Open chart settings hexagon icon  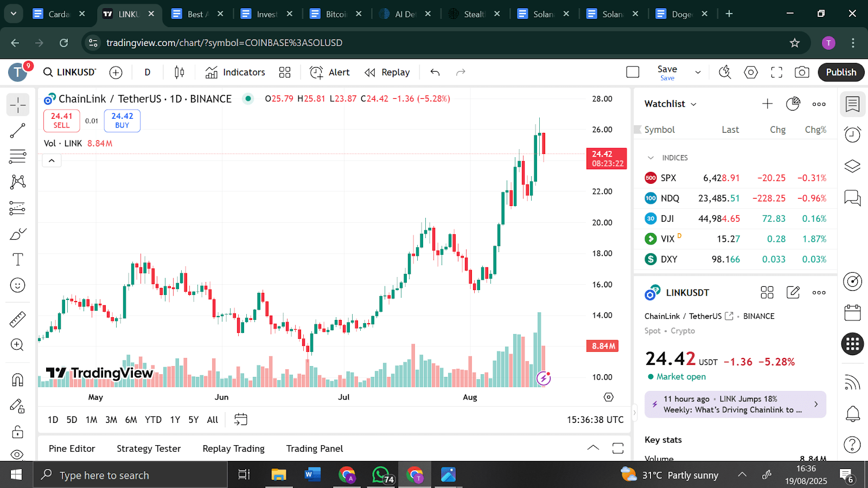click(x=751, y=72)
